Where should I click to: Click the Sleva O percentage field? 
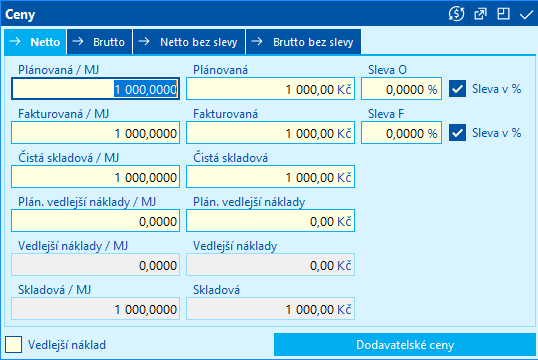tap(401, 89)
